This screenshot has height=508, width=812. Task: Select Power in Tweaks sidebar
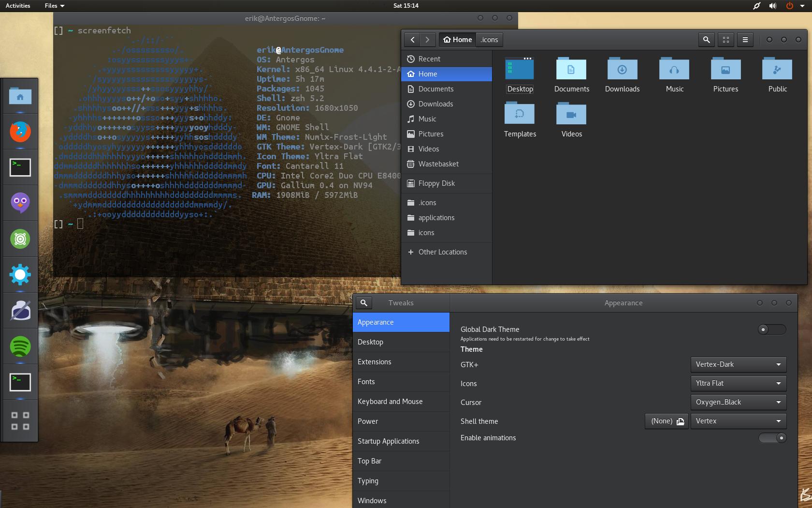click(401, 421)
